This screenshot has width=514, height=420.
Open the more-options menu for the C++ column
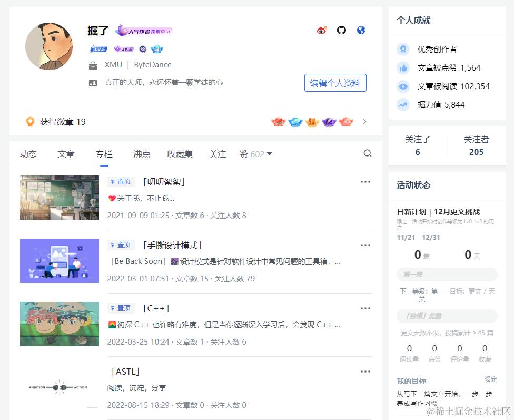tap(365, 308)
